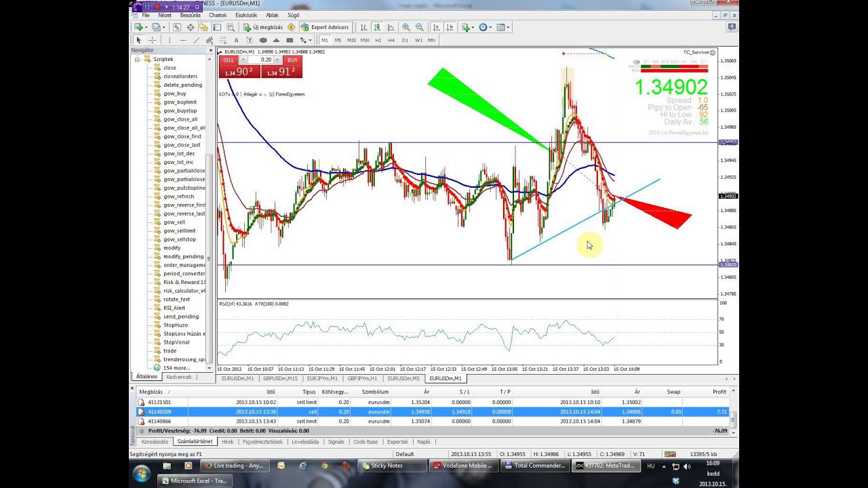
Task: Select the horizontal line drawing tool
Action: (x=183, y=40)
